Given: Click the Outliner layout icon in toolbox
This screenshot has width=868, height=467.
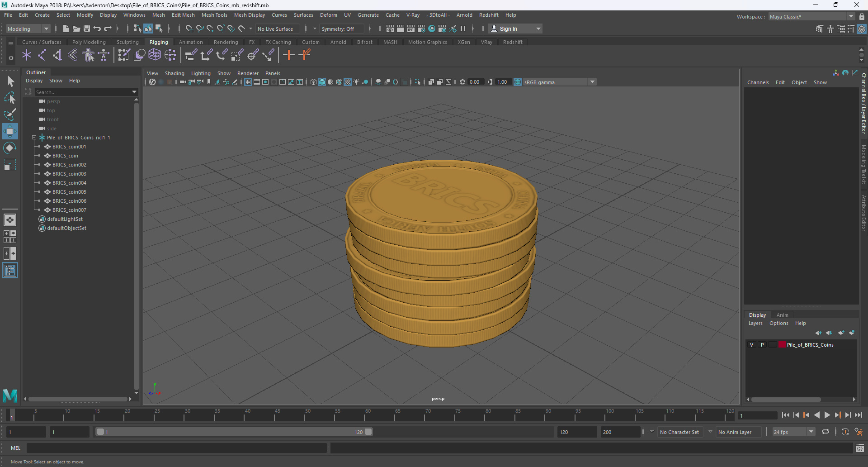Looking at the screenshot, I should (10, 271).
